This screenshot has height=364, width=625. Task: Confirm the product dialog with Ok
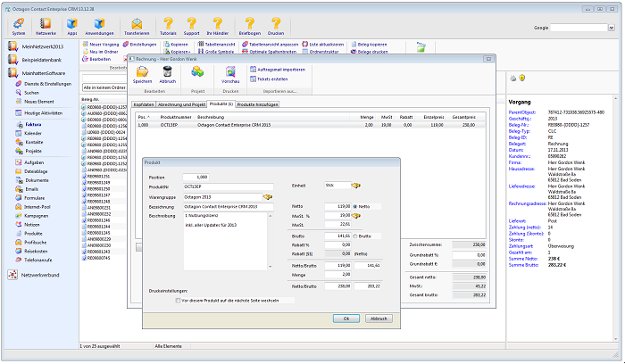tap(346, 318)
